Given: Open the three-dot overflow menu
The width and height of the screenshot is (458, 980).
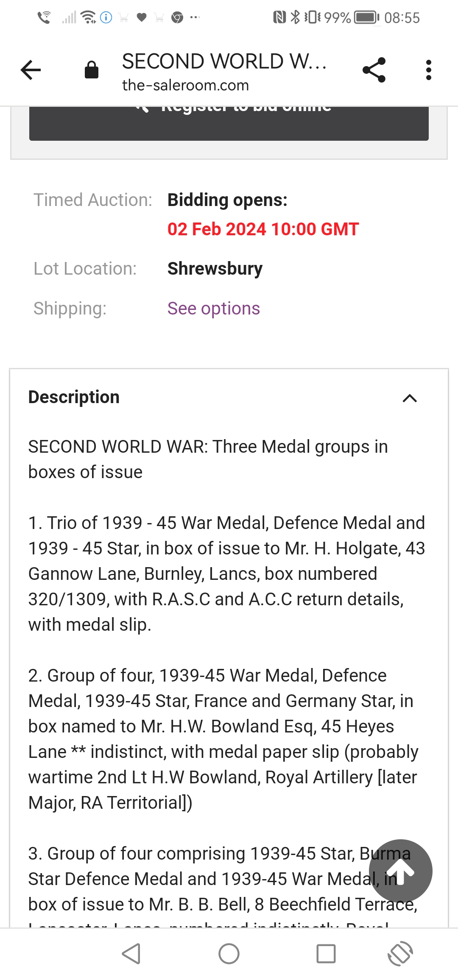Looking at the screenshot, I should [429, 70].
